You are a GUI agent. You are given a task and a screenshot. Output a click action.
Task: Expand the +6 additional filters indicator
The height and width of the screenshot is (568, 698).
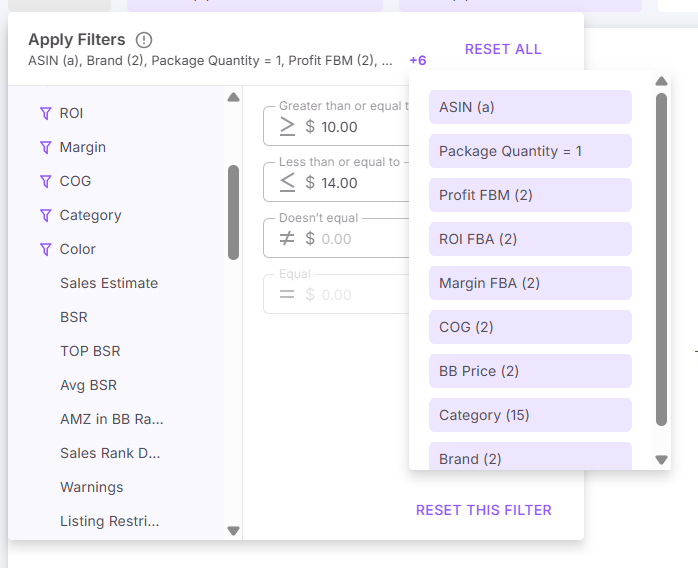point(418,60)
